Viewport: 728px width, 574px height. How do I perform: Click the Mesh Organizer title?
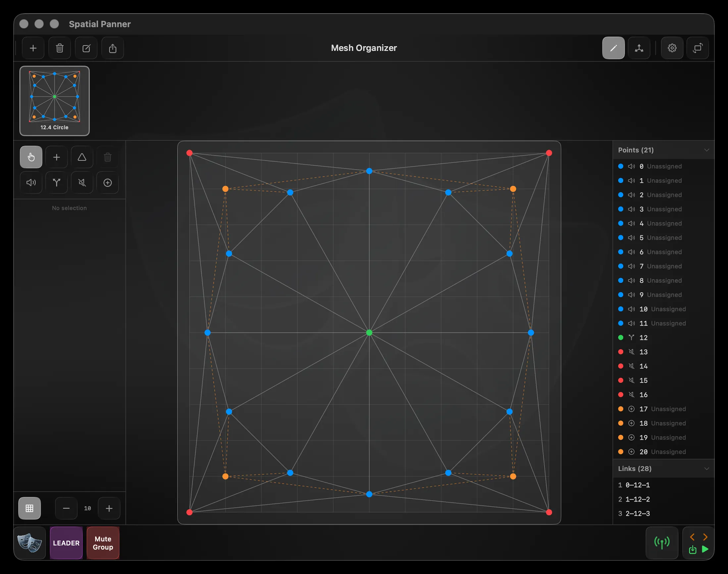coord(364,48)
